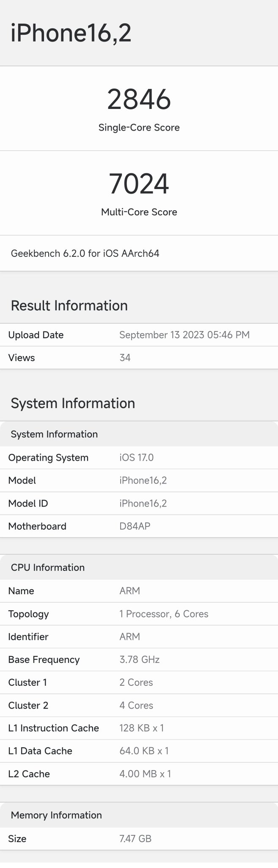Click the Motherboard value D84AP
278x868 pixels.
coord(135,526)
